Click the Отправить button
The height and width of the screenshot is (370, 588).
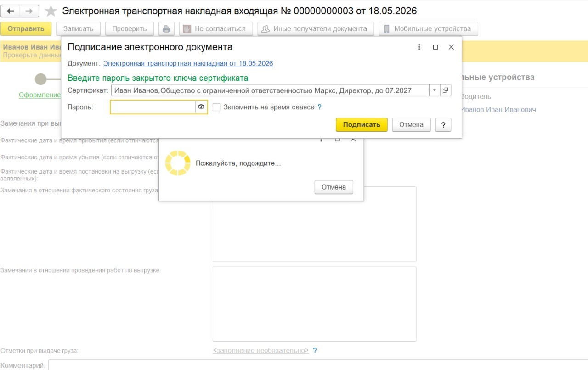[26, 28]
